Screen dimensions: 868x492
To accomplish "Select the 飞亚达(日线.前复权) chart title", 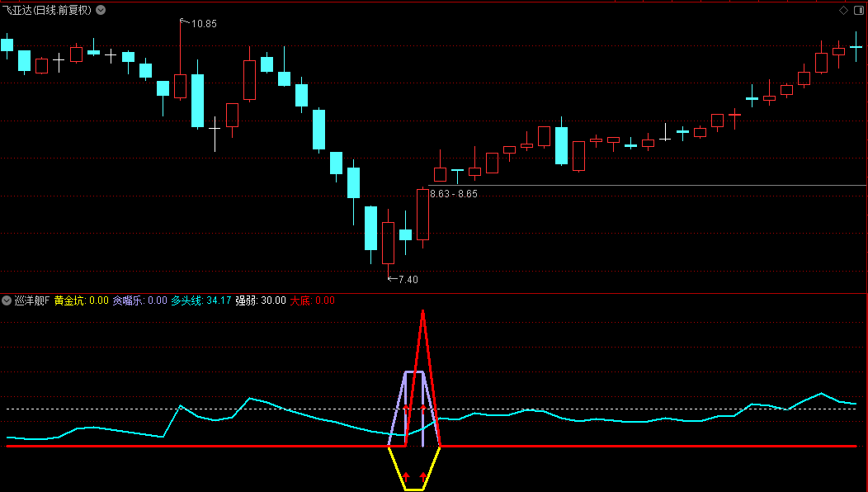I will [x=47, y=10].
